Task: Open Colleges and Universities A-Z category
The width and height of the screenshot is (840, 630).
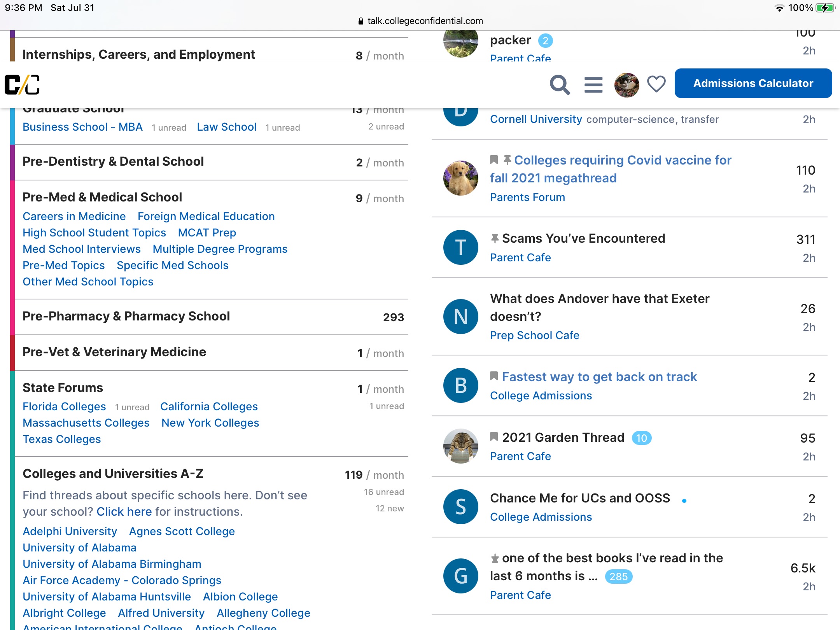Action: pyautogui.click(x=113, y=474)
